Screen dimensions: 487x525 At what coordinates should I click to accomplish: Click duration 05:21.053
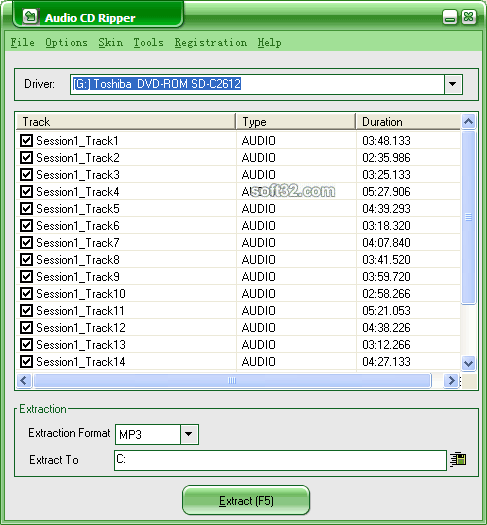click(386, 311)
